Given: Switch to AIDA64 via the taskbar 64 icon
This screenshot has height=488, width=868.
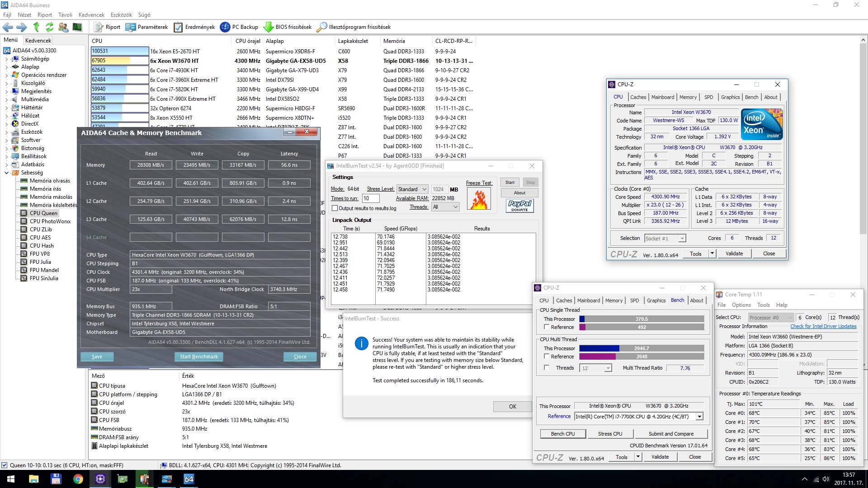Looking at the screenshot, I should [189, 479].
